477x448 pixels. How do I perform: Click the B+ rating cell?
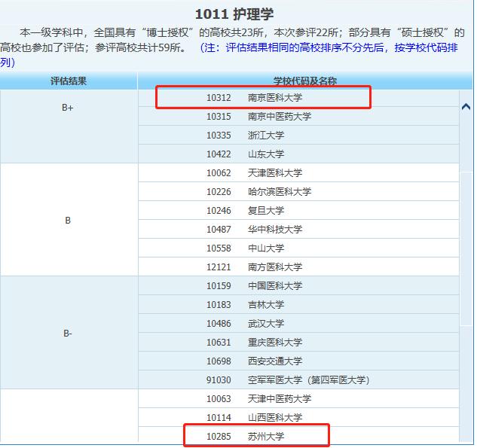69,126
